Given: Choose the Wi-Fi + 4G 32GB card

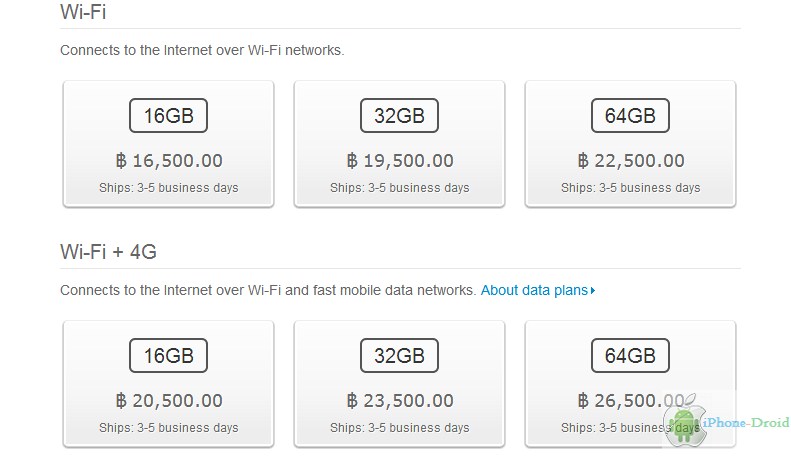Looking at the screenshot, I should 400,384.
